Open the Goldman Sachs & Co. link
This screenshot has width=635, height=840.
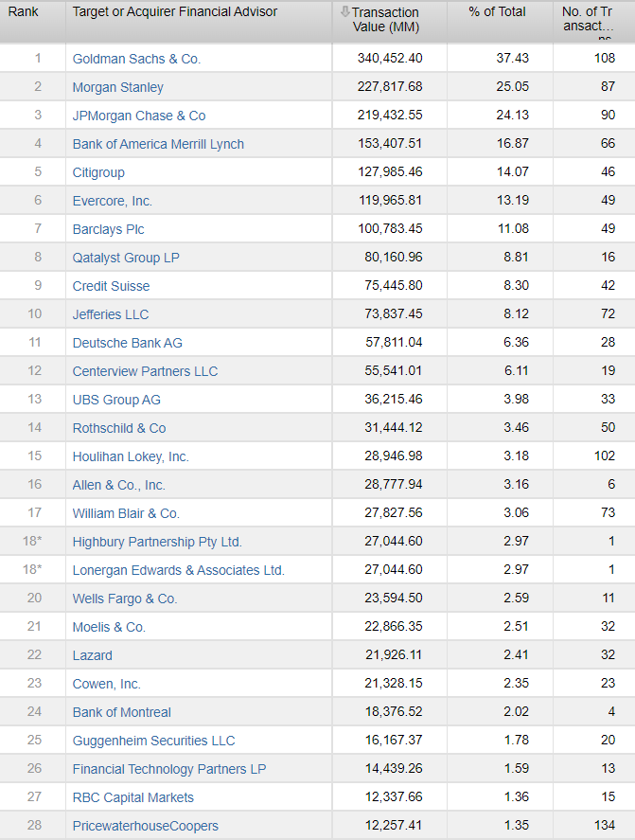[x=136, y=59]
